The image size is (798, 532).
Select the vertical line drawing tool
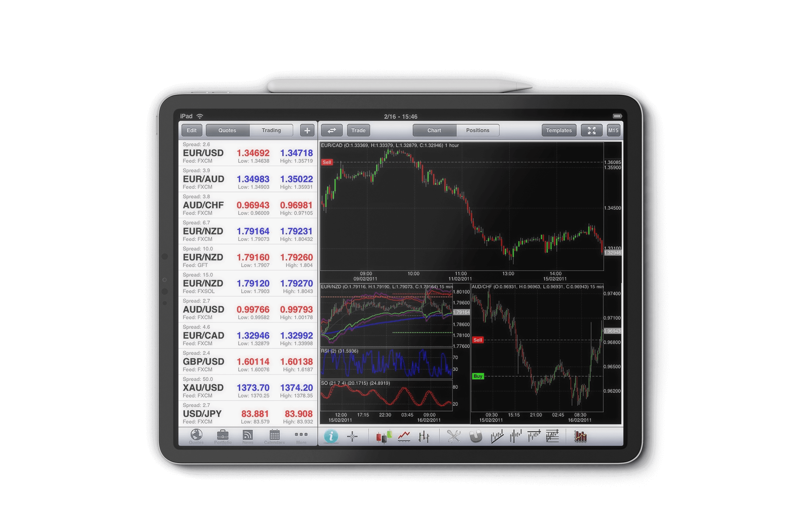pyautogui.click(x=516, y=437)
